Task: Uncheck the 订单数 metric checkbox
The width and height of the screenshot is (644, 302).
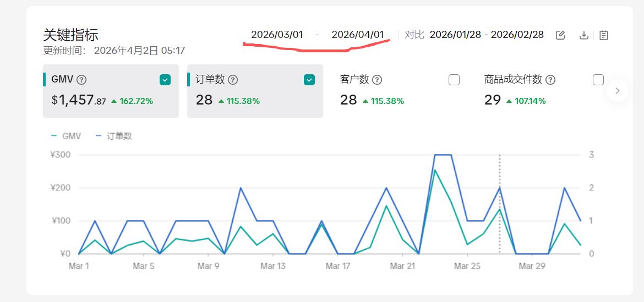Action: pos(309,80)
